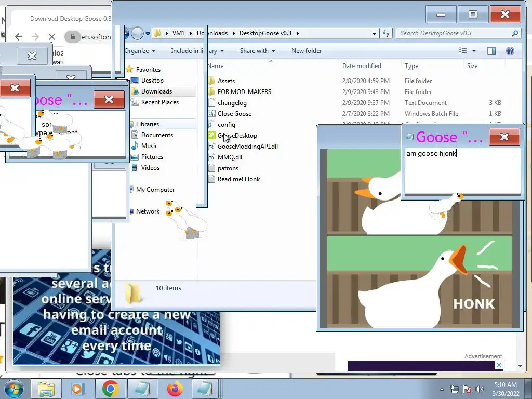Open Network in navigation pane

coord(147,211)
